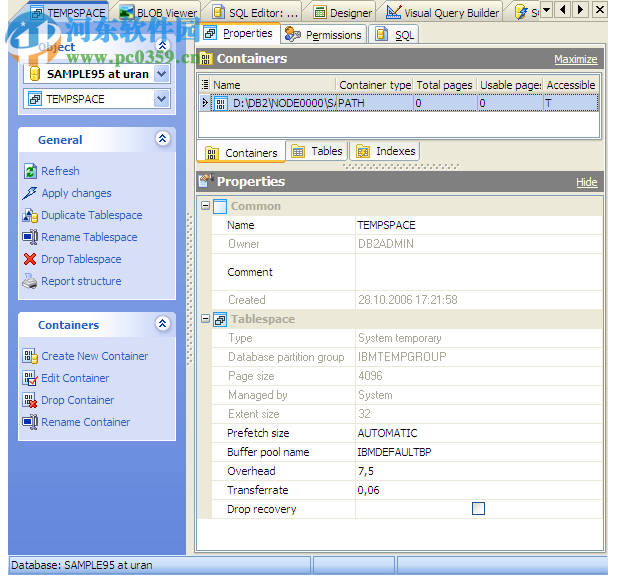The width and height of the screenshot is (618, 580).
Task: Click the container row icon beside D:\DB2 path
Action: tap(221, 104)
